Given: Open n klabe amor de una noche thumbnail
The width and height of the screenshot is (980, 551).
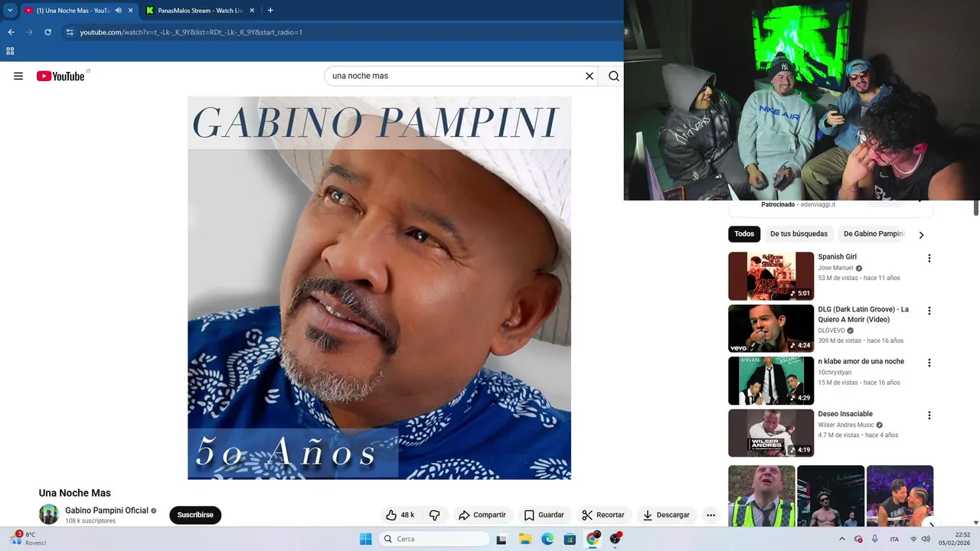Looking at the screenshot, I should pyautogui.click(x=771, y=380).
